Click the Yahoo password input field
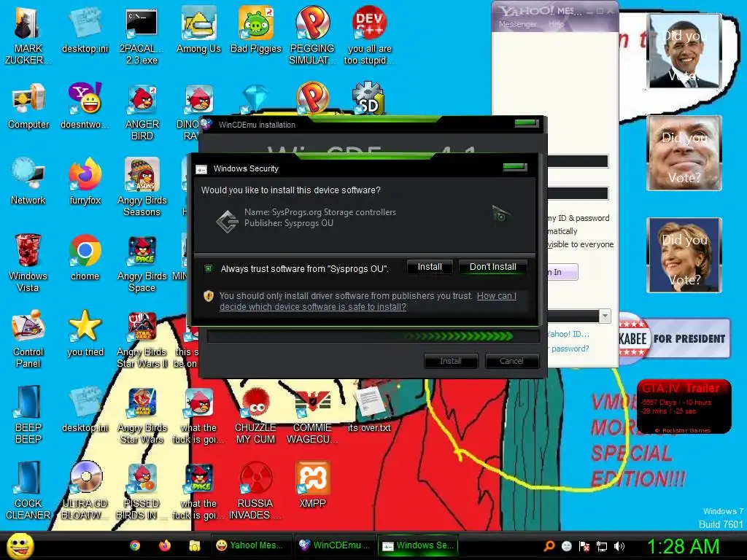Screen dimensions: 747x560 click(578, 192)
